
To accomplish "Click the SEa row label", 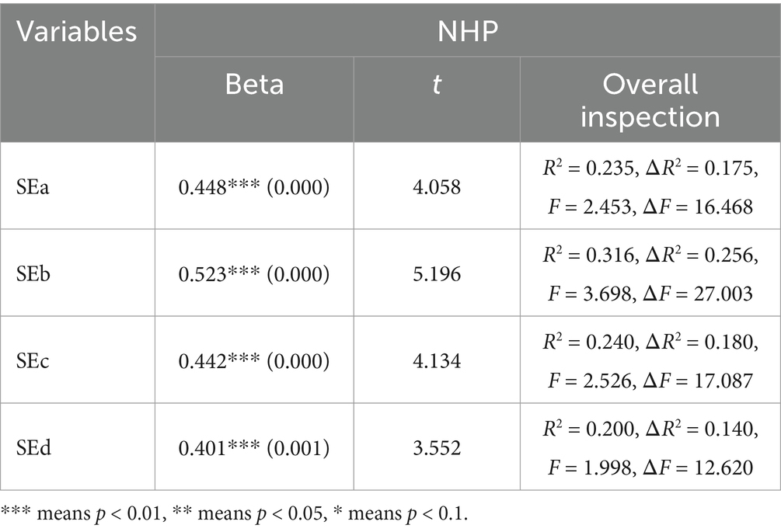I will coord(33,187).
